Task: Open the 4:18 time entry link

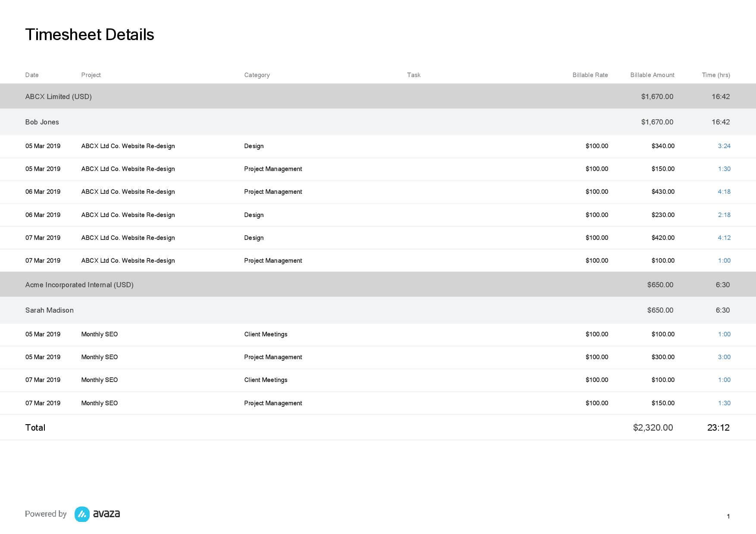Action: tap(724, 192)
